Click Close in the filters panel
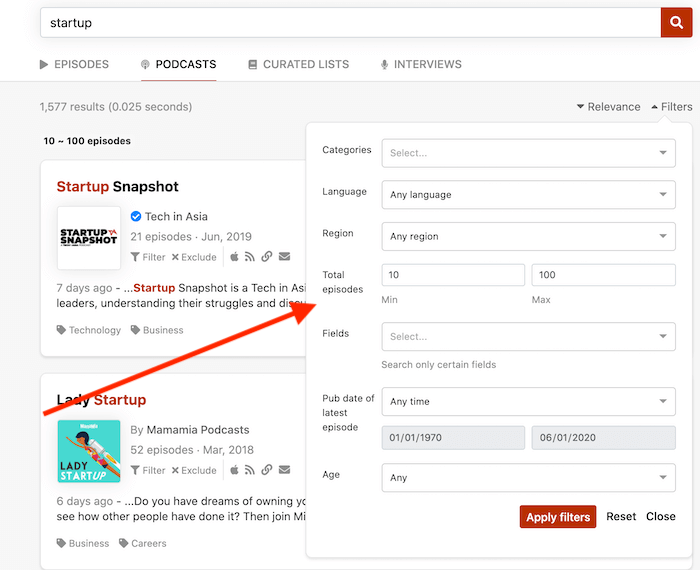 coord(661,516)
